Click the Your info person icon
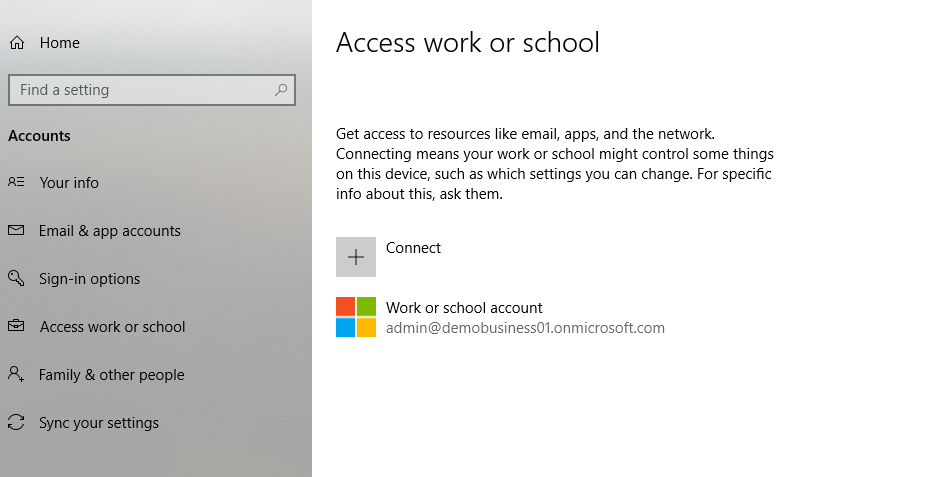Screen dimensions: 943x477 (16, 182)
